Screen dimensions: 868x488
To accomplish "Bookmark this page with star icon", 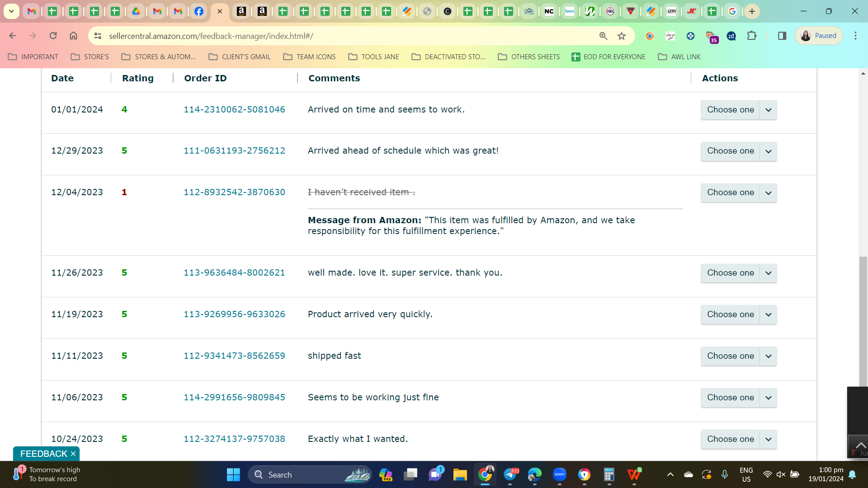I will tap(622, 36).
